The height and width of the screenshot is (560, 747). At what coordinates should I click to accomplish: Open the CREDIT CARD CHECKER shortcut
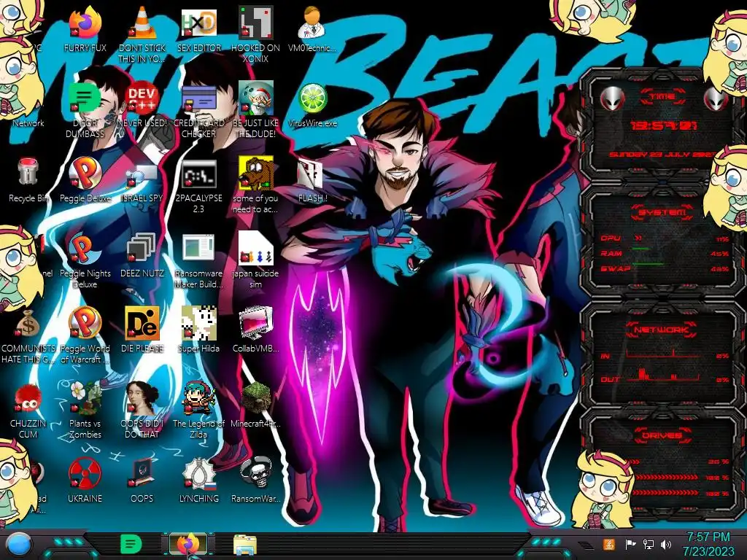(198, 98)
